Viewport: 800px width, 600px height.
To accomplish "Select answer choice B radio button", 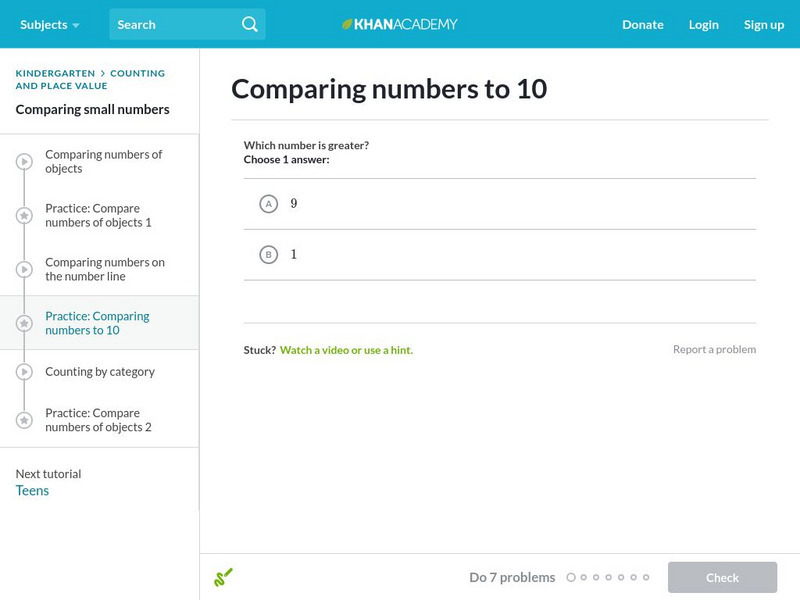I will click(x=268, y=255).
